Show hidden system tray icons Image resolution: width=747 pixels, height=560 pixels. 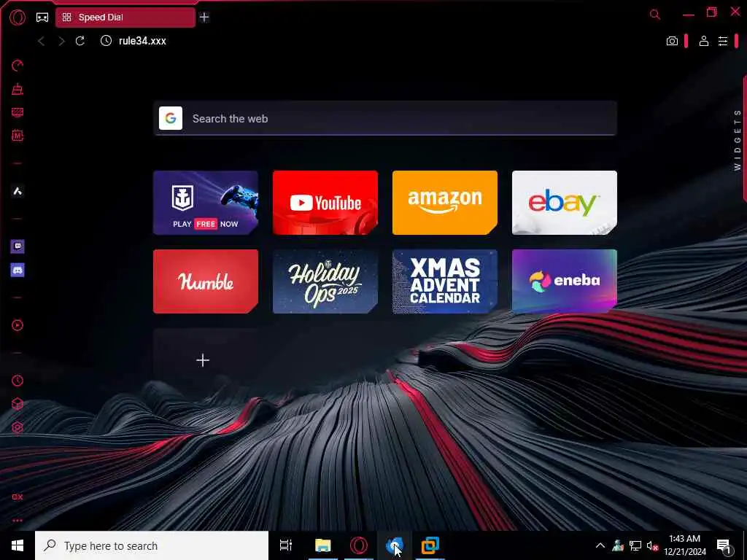(x=600, y=545)
